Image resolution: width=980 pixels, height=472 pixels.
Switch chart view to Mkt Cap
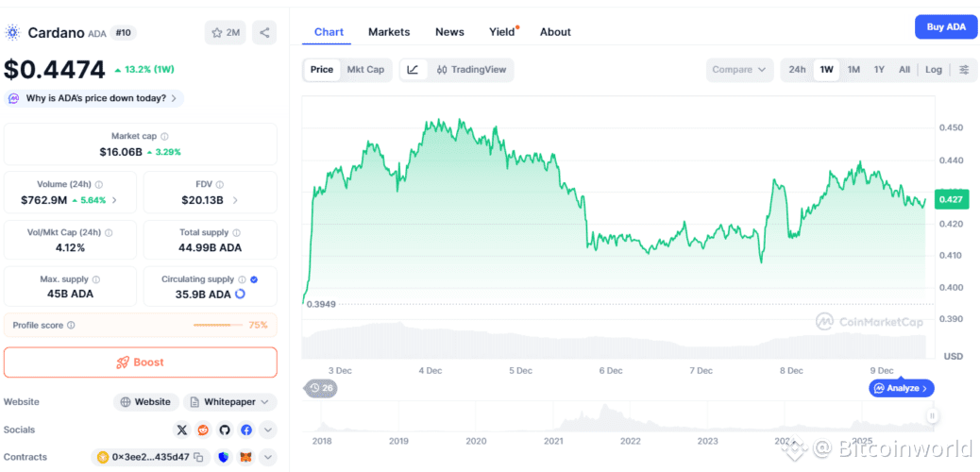point(365,70)
